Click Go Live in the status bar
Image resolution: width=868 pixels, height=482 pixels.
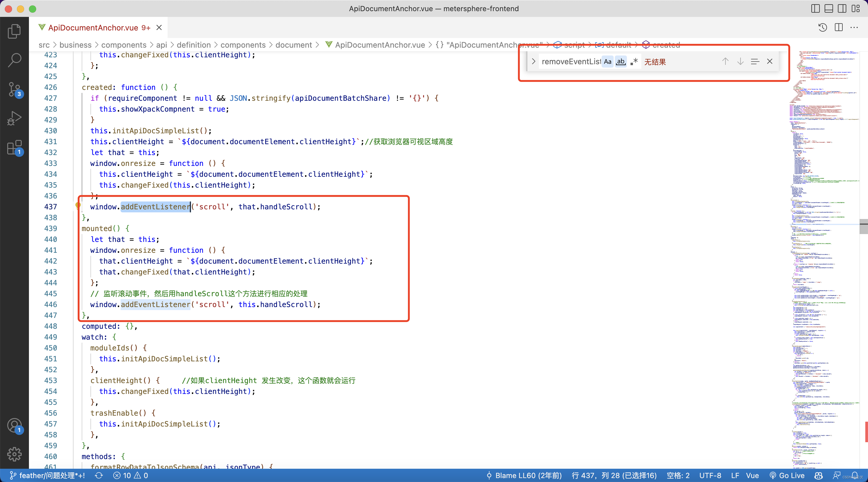(787, 475)
